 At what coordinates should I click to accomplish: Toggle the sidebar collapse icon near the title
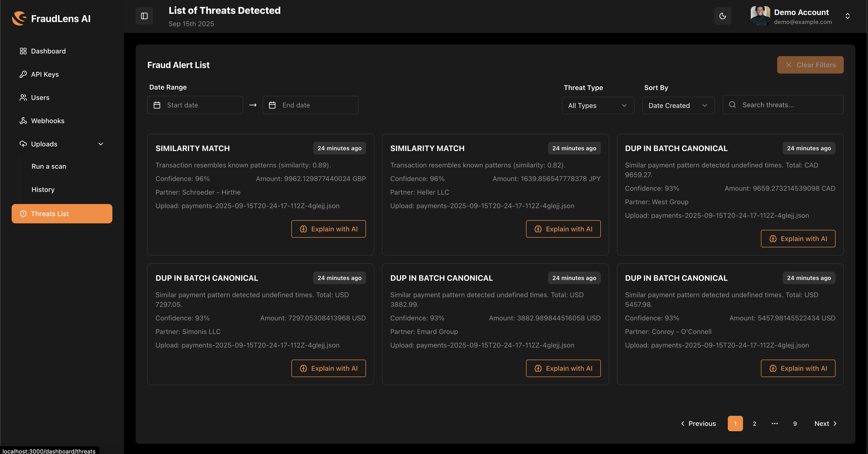(144, 16)
